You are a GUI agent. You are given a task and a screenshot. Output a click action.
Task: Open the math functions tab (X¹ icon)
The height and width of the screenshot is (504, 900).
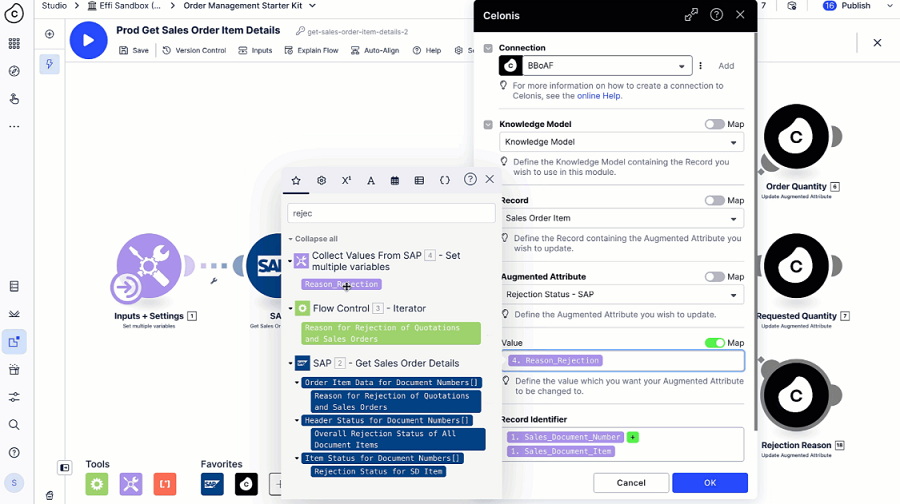point(346,180)
